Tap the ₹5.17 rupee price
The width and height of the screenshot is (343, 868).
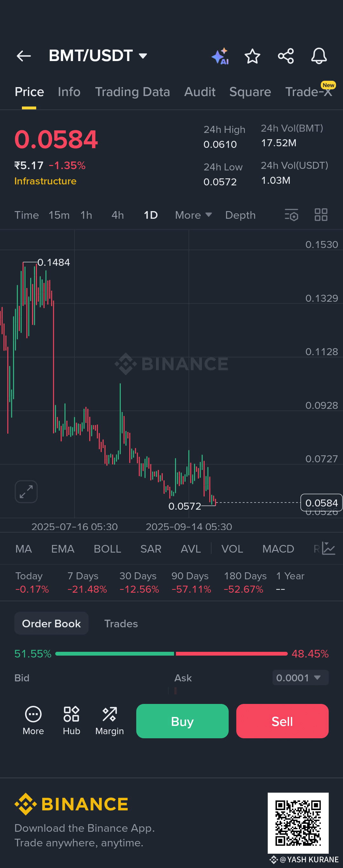click(x=29, y=165)
